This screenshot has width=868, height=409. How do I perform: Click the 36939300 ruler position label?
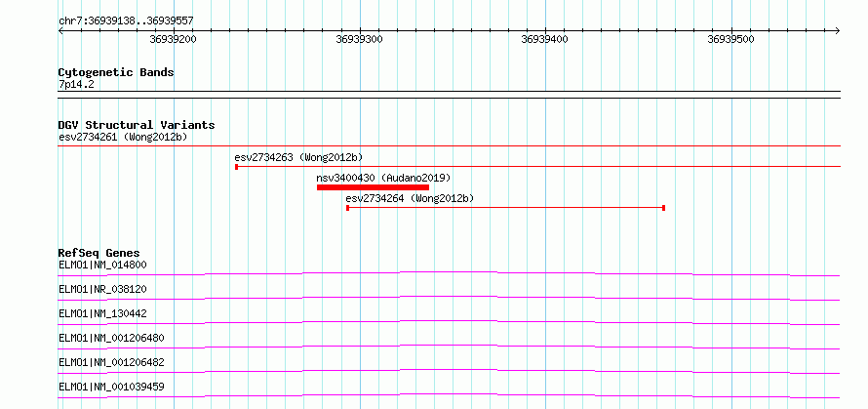pyautogui.click(x=359, y=40)
